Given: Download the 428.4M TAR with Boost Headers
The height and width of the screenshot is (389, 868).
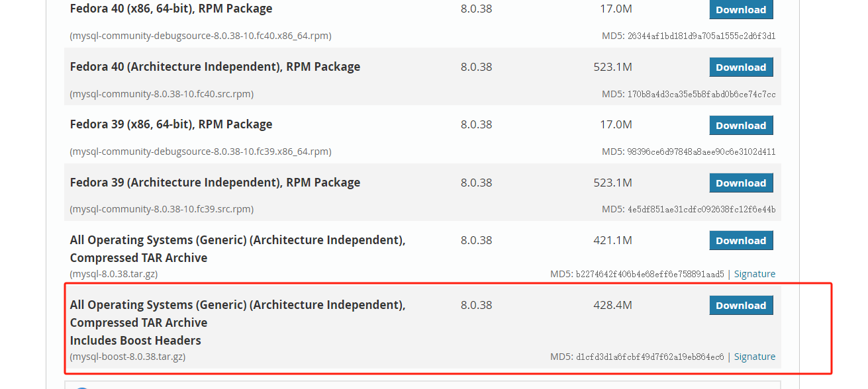Looking at the screenshot, I should (741, 305).
